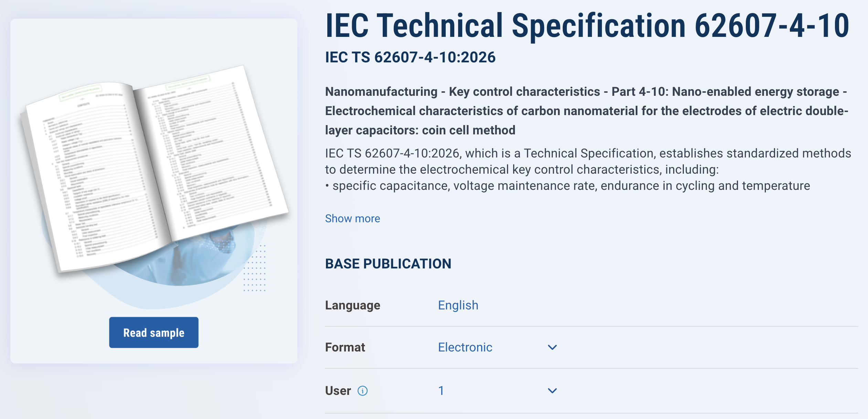Click the IEC TS 62607-4-10:2026 reference heading
This screenshot has width=868, height=419.
410,57
